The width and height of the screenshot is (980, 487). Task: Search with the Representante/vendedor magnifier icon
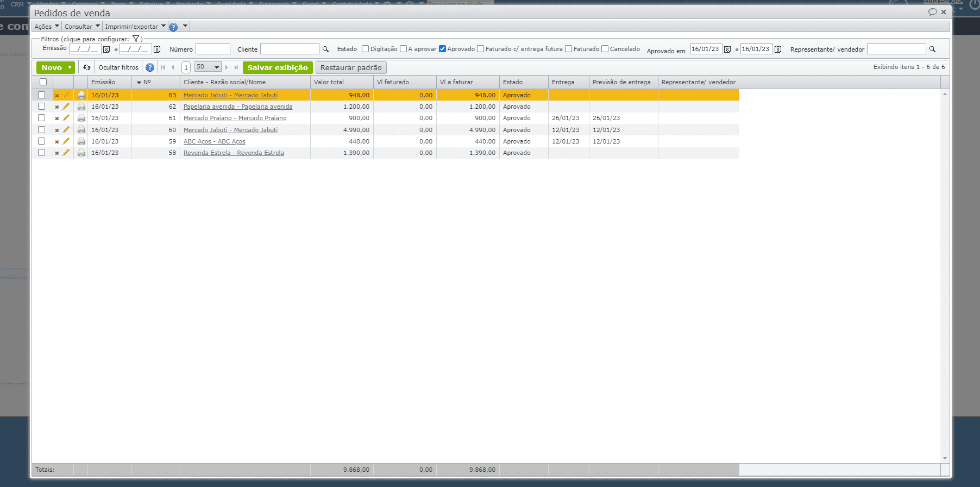click(932, 49)
